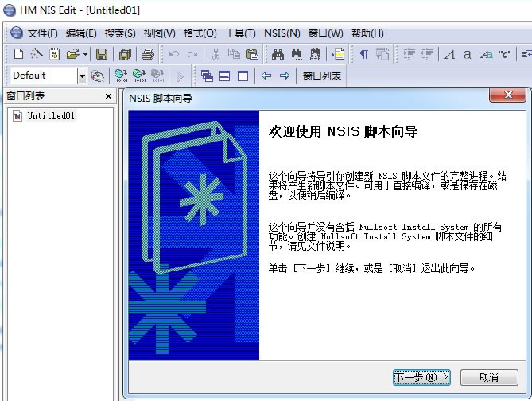Go to previous window left arrow

266,76
